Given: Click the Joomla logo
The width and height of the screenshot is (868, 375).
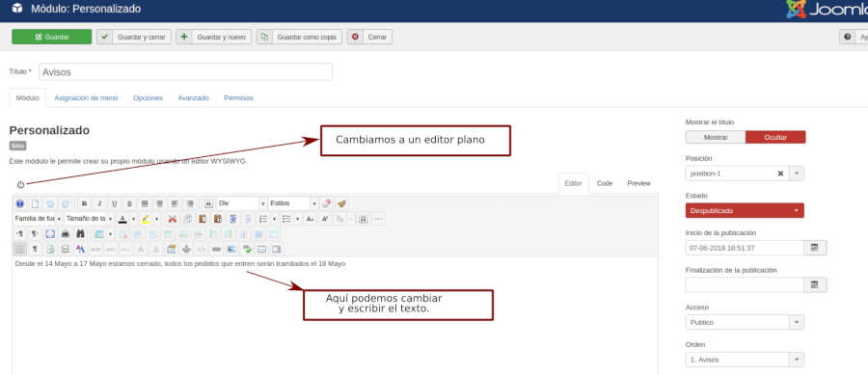Looking at the screenshot, I should click(x=827, y=10).
